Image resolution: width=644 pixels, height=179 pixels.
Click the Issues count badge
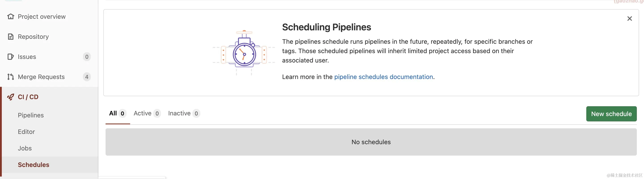87,57
